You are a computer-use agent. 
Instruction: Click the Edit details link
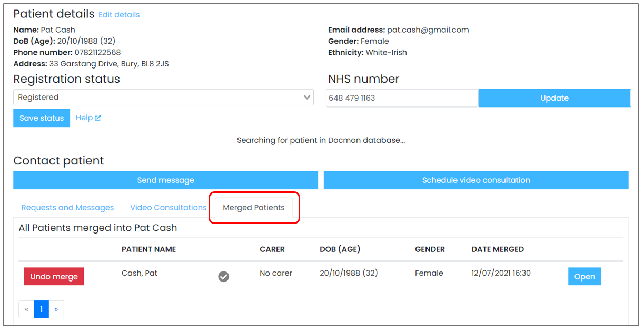[x=119, y=15]
